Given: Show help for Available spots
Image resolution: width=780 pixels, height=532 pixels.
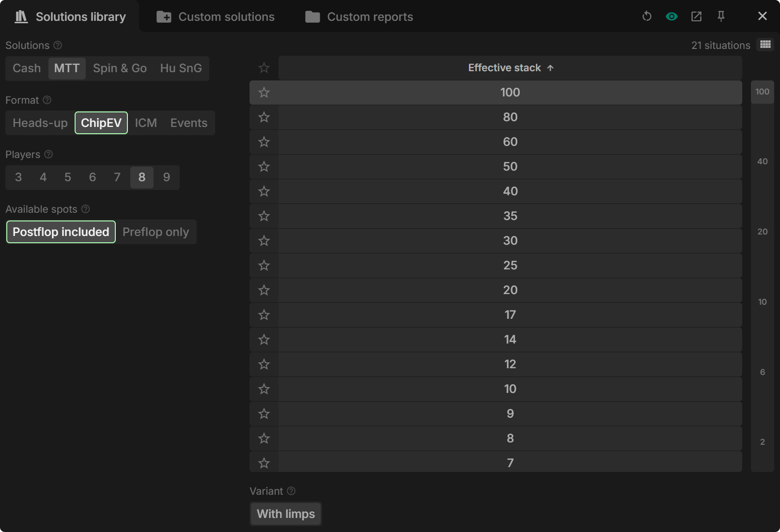Looking at the screenshot, I should click(86, 209).
